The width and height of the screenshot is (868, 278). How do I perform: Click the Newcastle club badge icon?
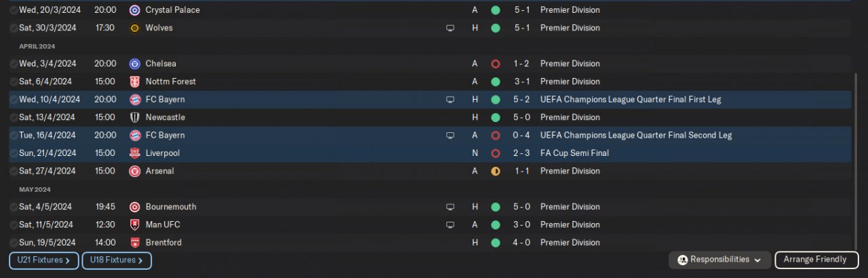click(x=135, y=117)
